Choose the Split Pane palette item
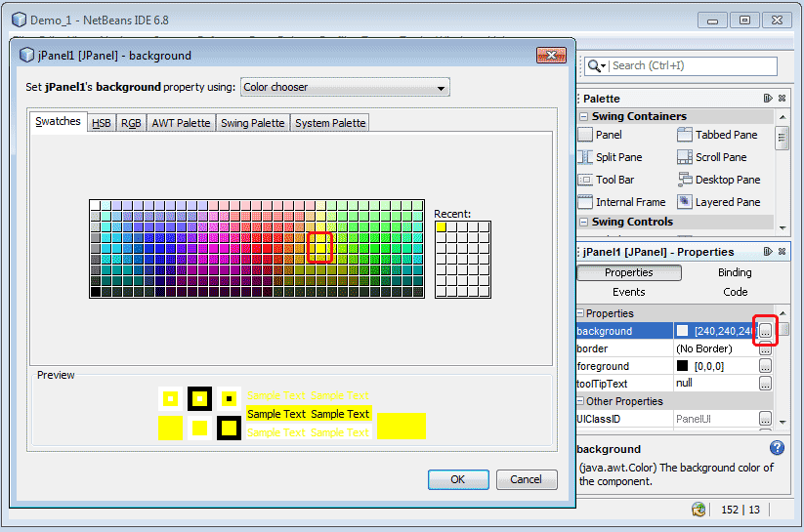The height and width of the screenshot is (532, 804). pos(611,157)
